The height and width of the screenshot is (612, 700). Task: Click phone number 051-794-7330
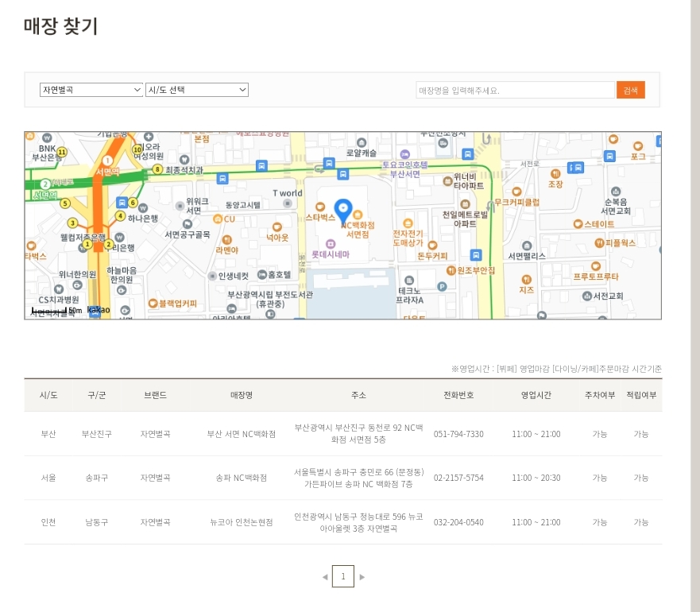458,434
